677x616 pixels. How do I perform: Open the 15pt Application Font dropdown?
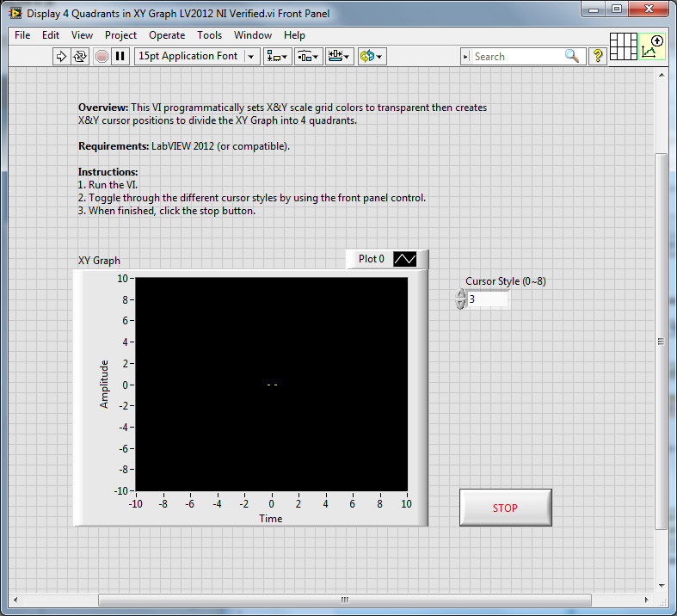197,56
